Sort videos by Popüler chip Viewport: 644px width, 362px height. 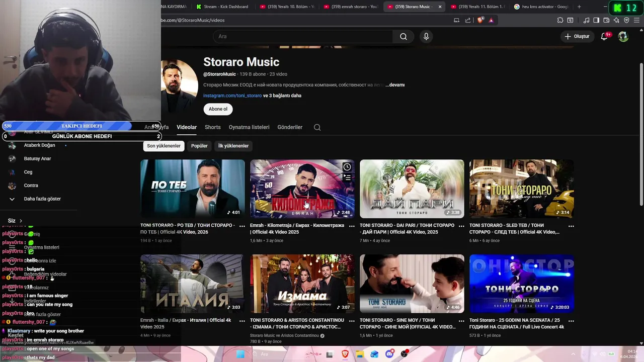pos(199,146)
